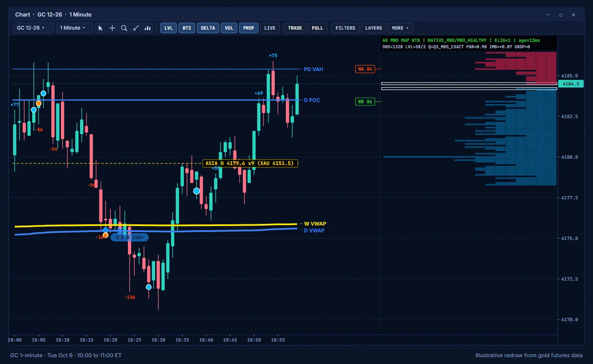Click the +75 delta annotation
The height and width of the screenshot is (364, 593).
(x=273, y=55)
